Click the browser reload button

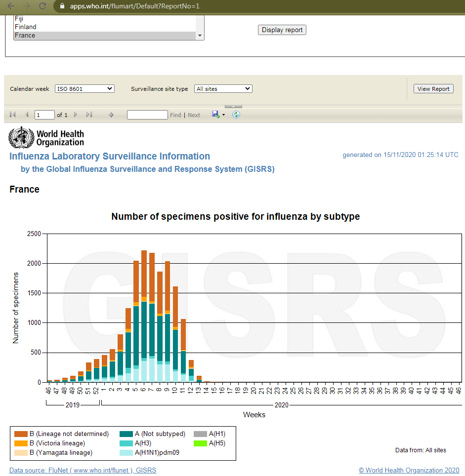[x=42, y=6]
